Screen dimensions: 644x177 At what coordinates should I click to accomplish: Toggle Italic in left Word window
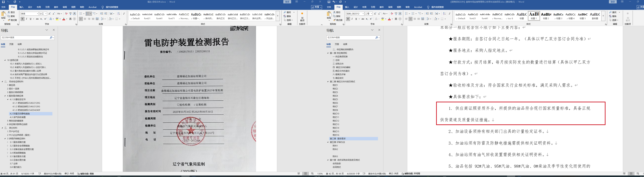26,19
